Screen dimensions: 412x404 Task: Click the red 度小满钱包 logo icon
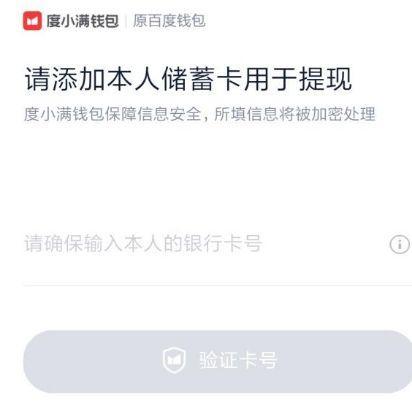(x=32, y=21)
